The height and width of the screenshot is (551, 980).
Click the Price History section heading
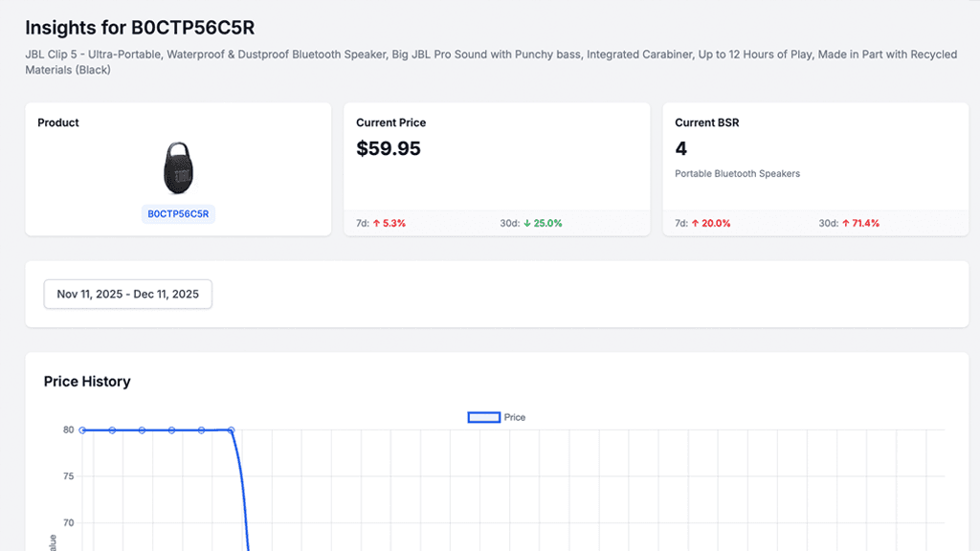point(87,382)
